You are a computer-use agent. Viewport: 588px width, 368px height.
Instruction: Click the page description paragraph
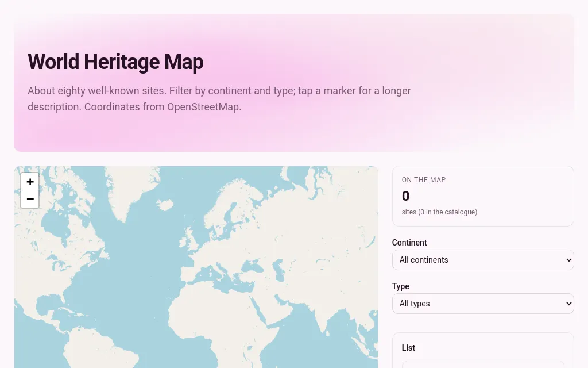[x=219, y=99]
